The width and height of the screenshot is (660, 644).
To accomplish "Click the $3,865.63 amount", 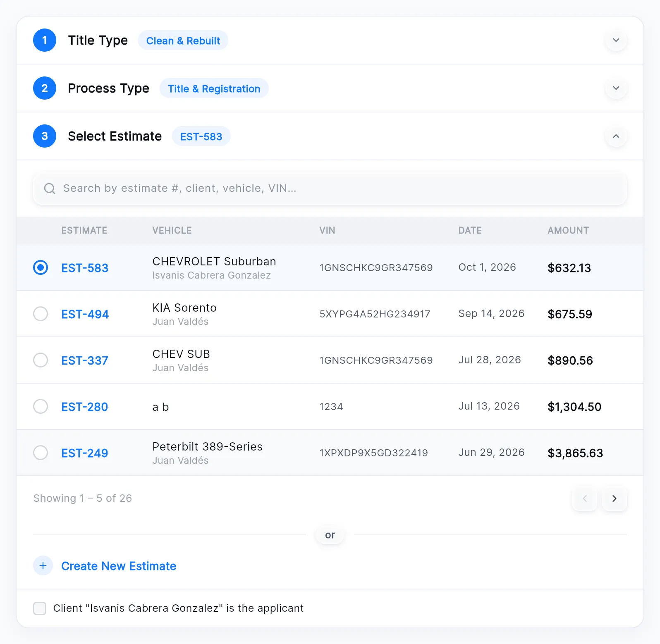I will point(575,453).
